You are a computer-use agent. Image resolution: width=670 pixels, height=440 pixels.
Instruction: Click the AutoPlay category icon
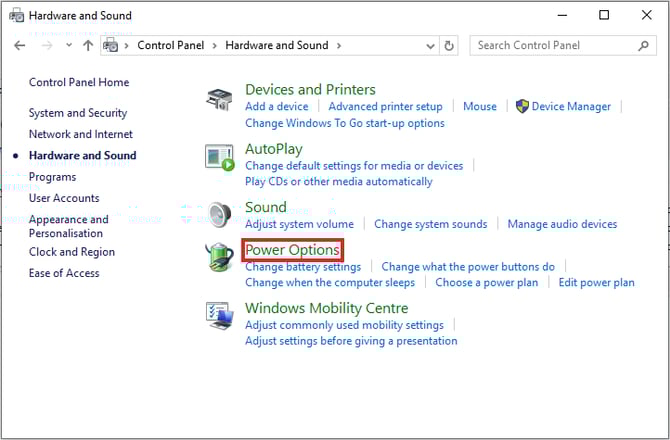219,157
